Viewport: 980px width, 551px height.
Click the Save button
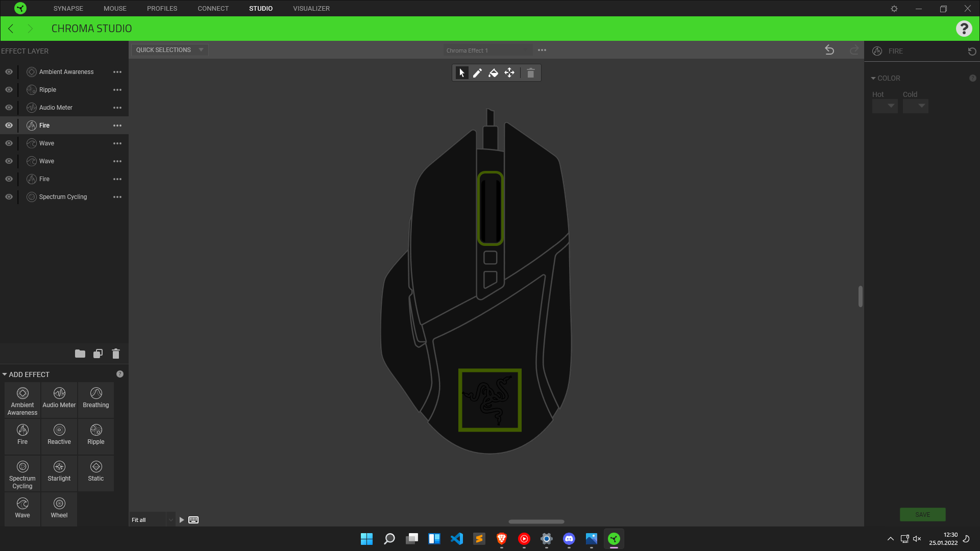tap(922, 514)
